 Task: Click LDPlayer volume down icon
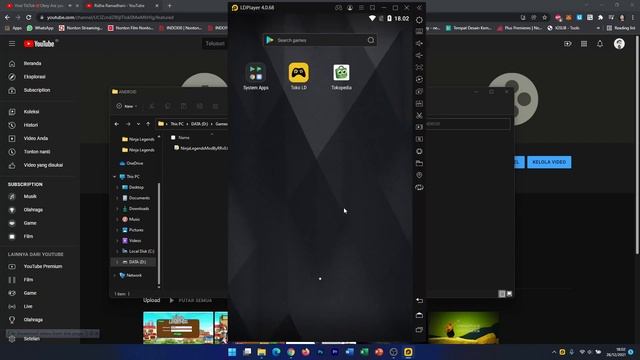pos(419,55)
